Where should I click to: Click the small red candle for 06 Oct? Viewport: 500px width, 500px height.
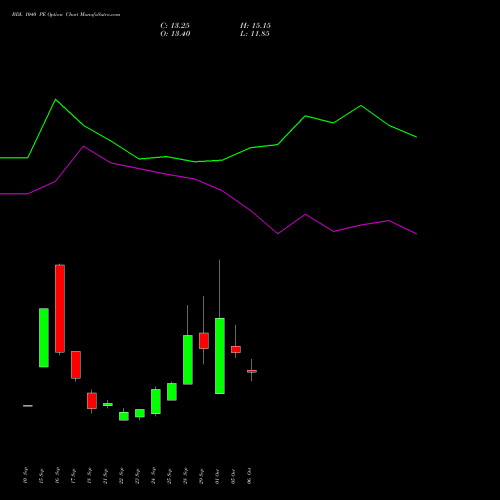point(252,371)
